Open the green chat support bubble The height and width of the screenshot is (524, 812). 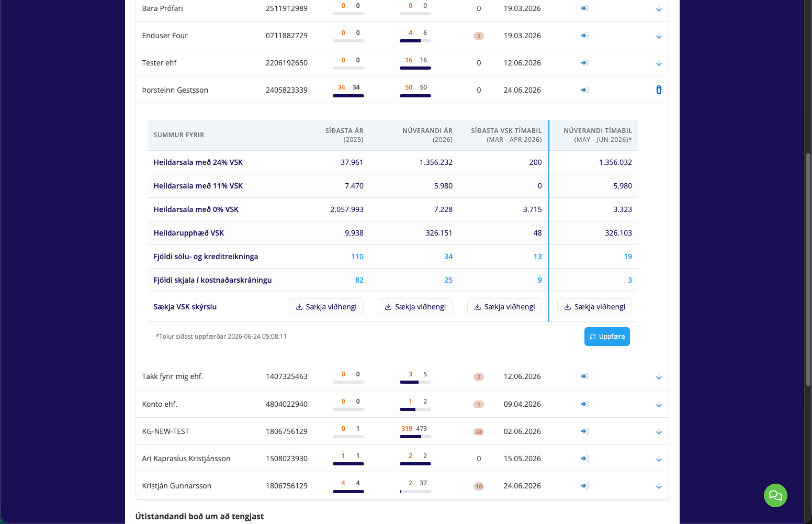[775, 495]
